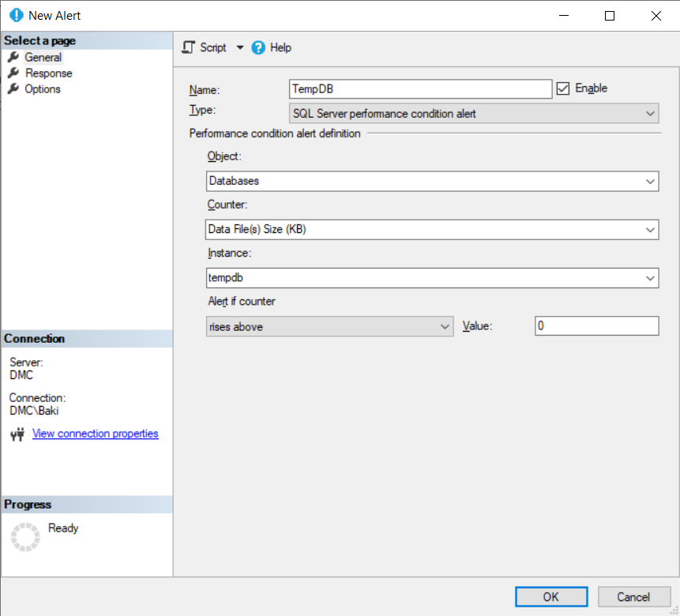Viewport: 680px width, 616px height.
Task: Expand the Type dropdown list
Action: tap(650, 114)
